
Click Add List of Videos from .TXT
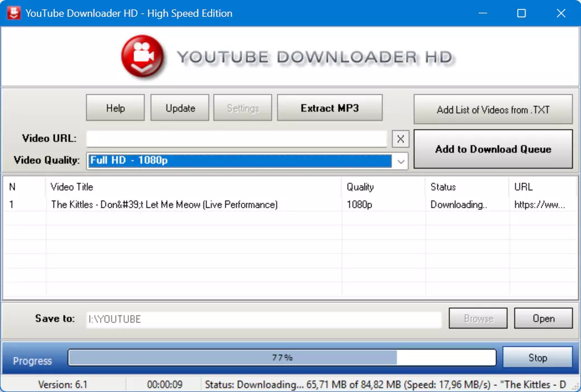tap(493, 109)
